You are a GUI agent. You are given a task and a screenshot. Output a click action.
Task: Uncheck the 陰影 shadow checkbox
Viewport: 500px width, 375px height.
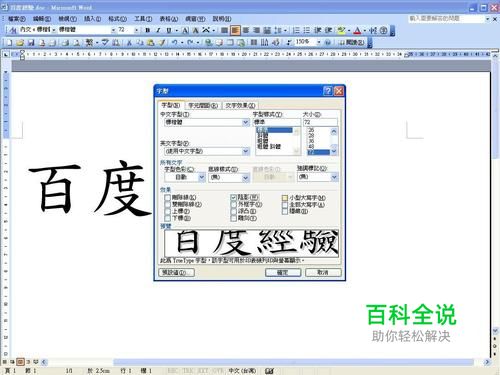tap(234, 197)
